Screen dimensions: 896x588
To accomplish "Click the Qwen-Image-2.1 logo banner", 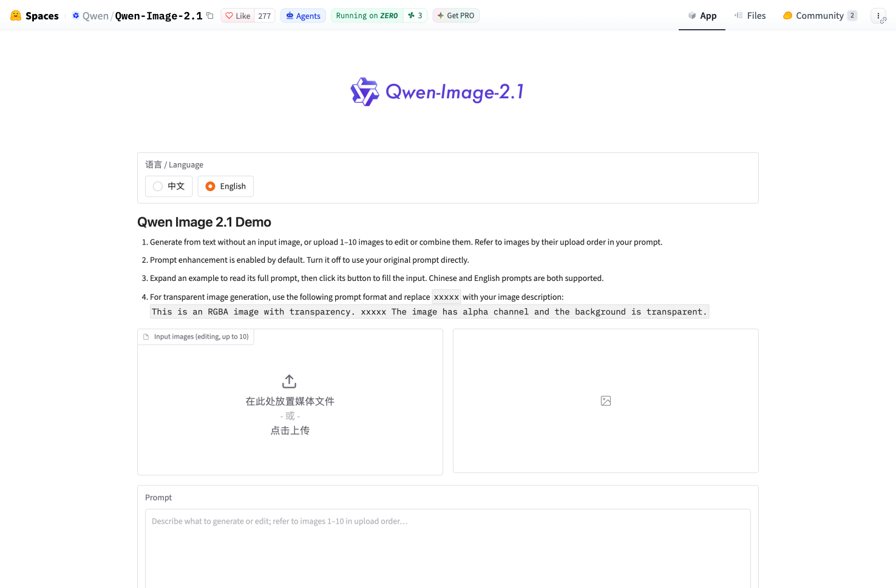I will coord(437,92).
